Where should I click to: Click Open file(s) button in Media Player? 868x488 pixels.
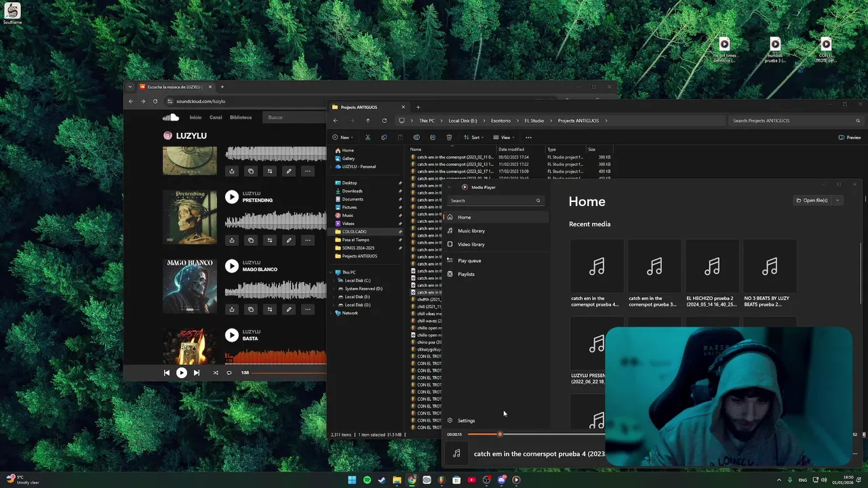pos(812,201)
